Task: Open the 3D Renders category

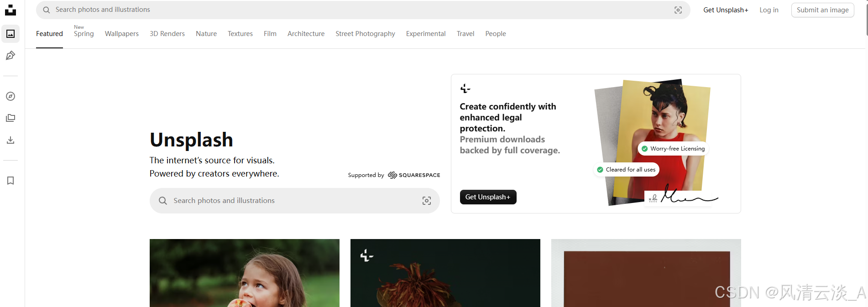Action: (167, 34)
